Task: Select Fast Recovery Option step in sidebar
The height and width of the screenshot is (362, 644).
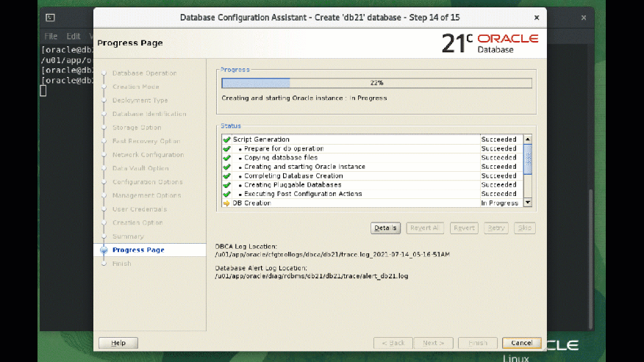Action: tap(146, 141)
